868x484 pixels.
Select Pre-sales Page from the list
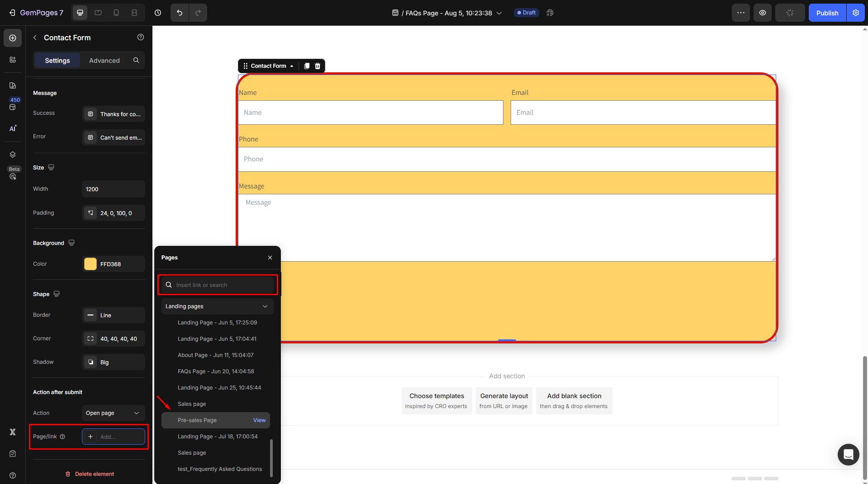point(197,420)
